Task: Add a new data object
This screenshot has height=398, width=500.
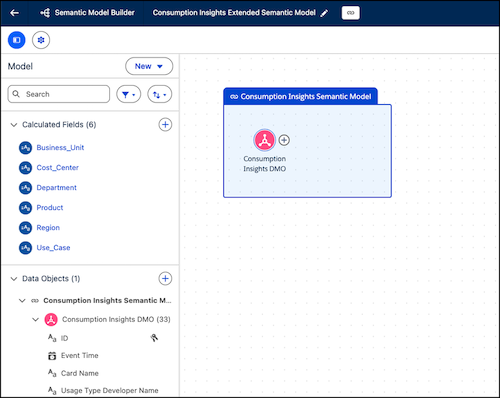Action: (165, 279)
